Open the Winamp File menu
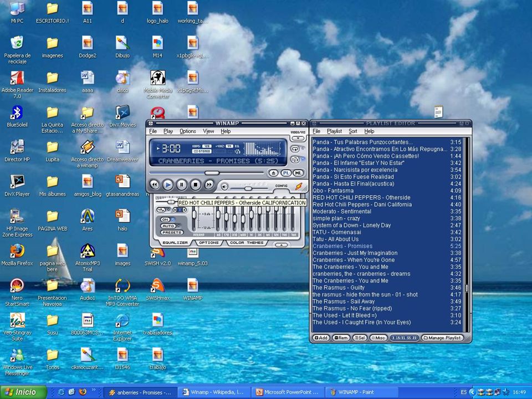 pos(153,131)
